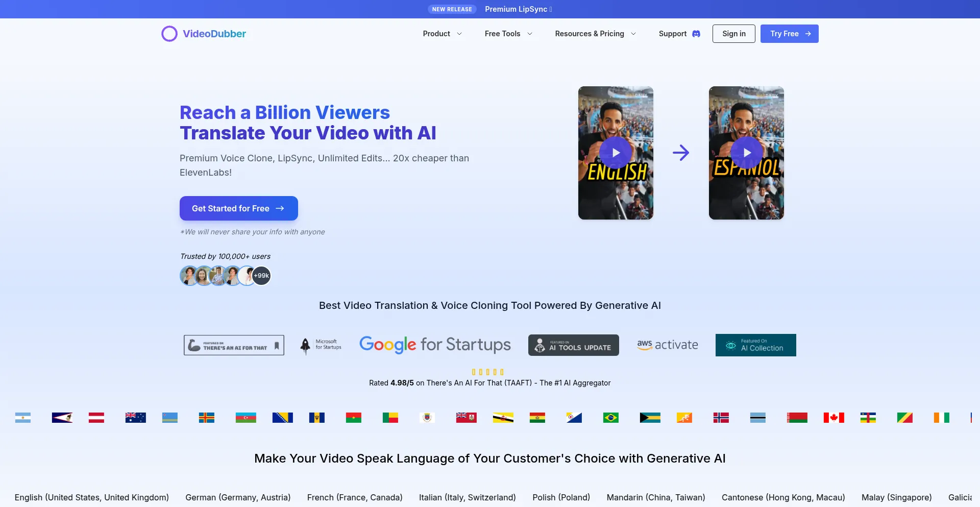Click the Microsoft for Startups logo

pyautogui.click(x=320, y=345)
